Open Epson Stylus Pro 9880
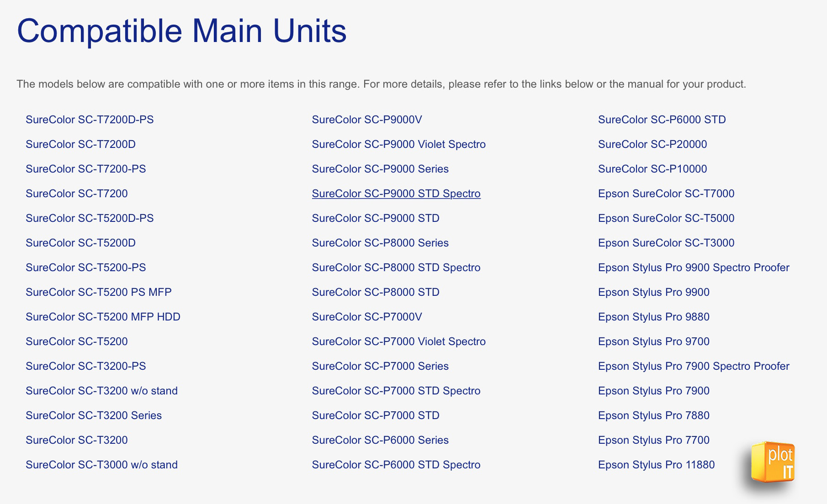The image size is (827, 504). pos(654,317)
